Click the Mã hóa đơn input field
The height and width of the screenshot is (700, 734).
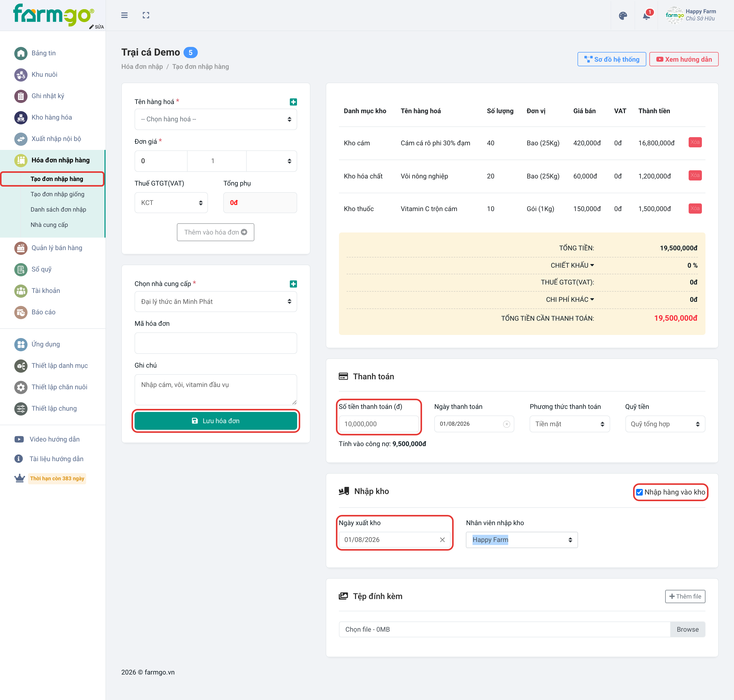click(x=216, y=343)
